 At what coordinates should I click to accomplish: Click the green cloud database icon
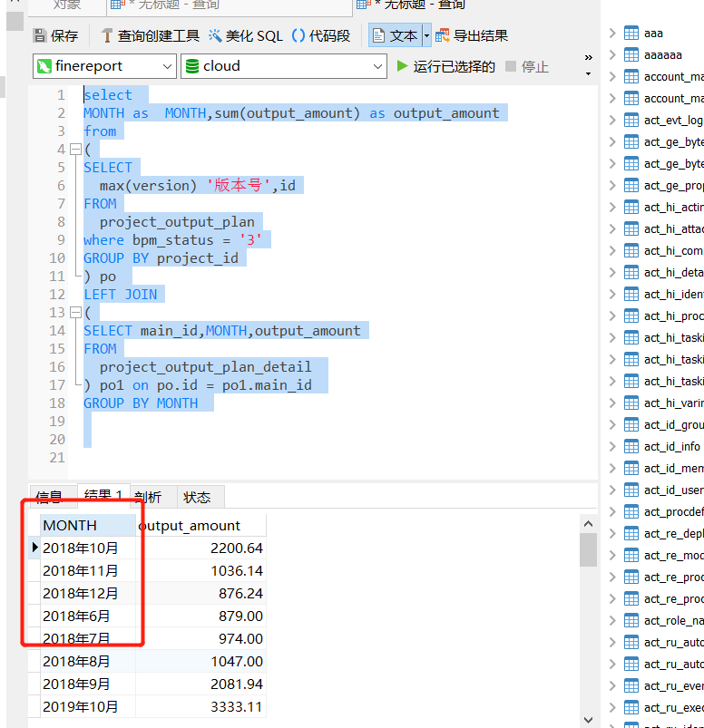(192, 66)
